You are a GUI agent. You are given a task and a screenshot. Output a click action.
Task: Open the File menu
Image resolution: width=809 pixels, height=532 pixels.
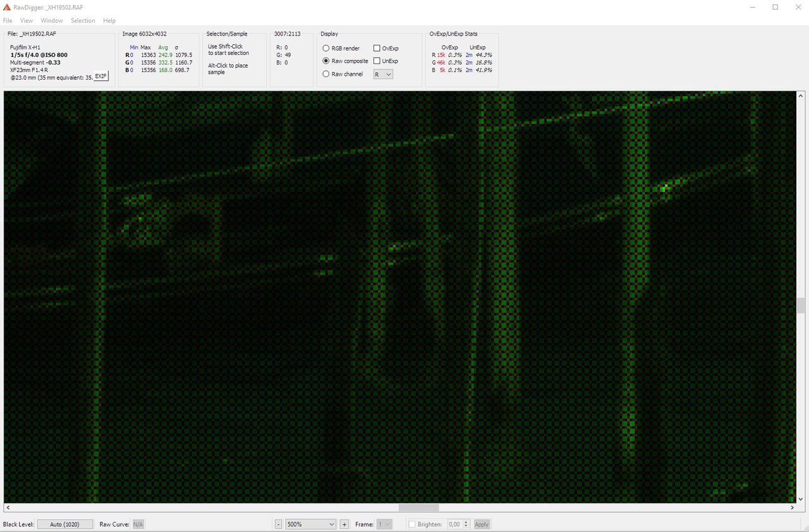(x=8, y=21)
